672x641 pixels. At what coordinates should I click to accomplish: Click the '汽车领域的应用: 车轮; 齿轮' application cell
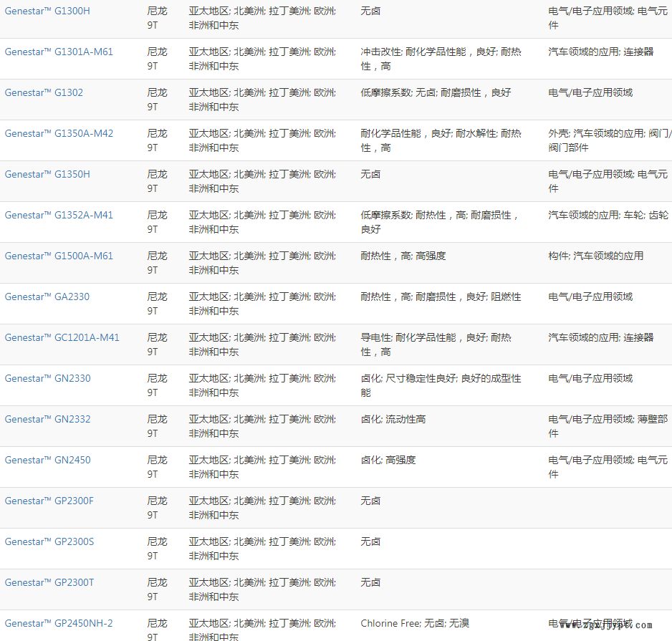[x=608, y=216]
